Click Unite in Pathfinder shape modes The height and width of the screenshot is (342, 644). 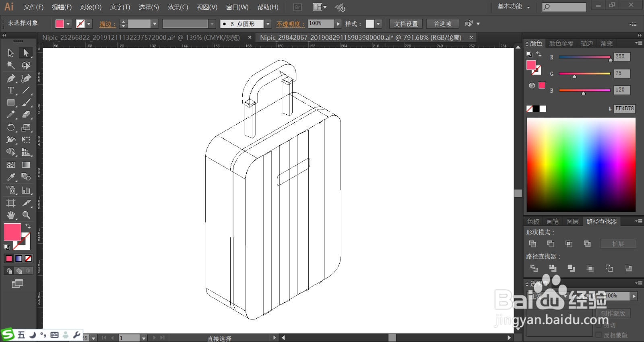pyautogui.click(x=533, y=244)
